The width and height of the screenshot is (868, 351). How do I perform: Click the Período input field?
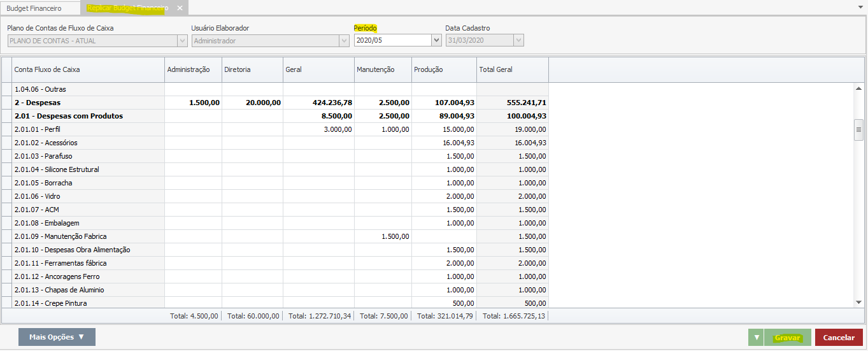[x=392, y=41]
